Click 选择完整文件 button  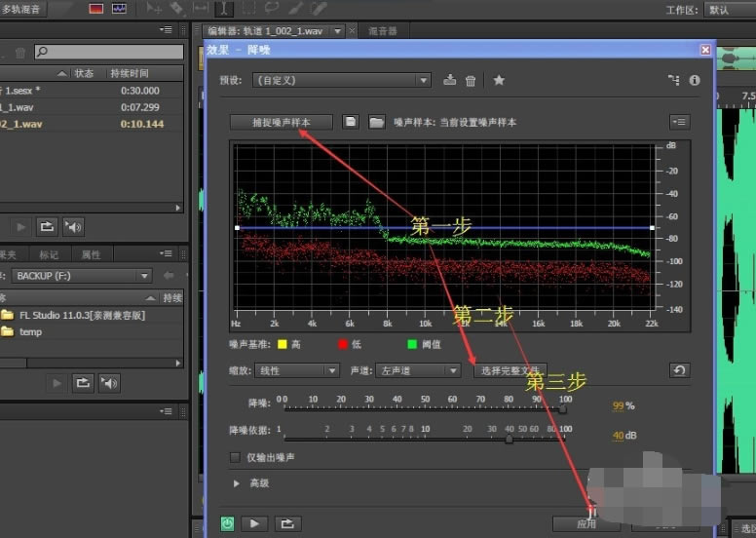click(507, 371)
